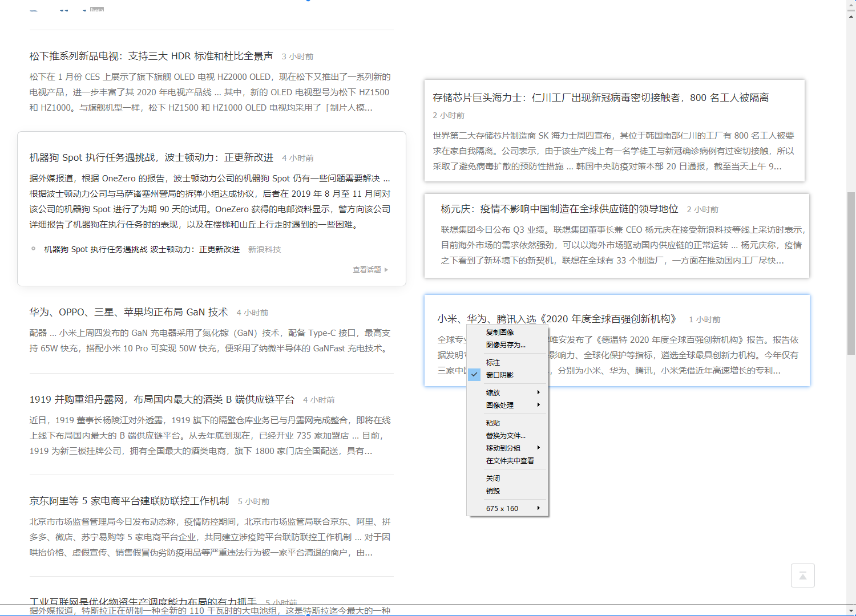Open the 京东阿里等 5 家电商平台 headline
The width and height of the screenshot is (856, 616).
(129, 501)
